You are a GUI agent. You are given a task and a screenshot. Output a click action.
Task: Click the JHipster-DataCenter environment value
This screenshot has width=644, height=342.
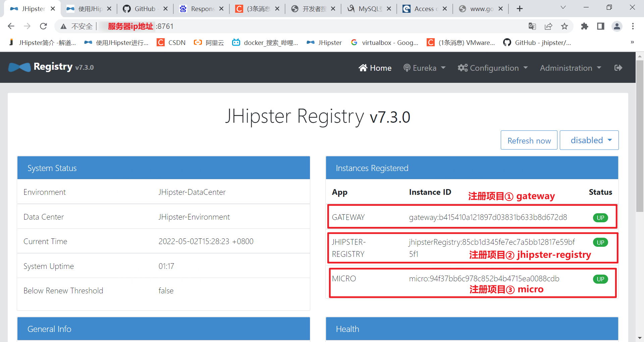tap(192, 192)
